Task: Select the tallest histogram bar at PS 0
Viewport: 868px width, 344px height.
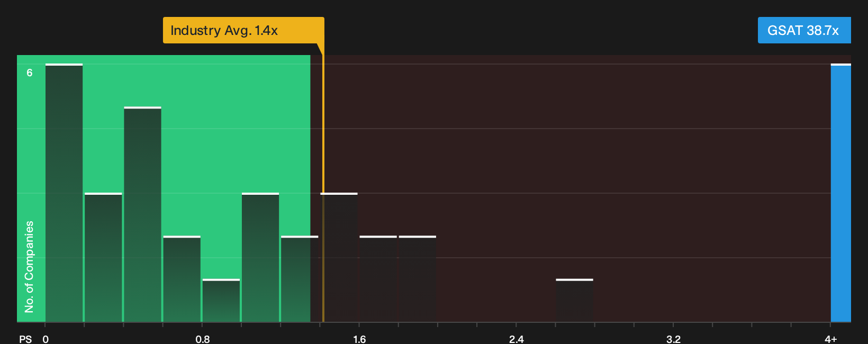Action: [64, 193]
